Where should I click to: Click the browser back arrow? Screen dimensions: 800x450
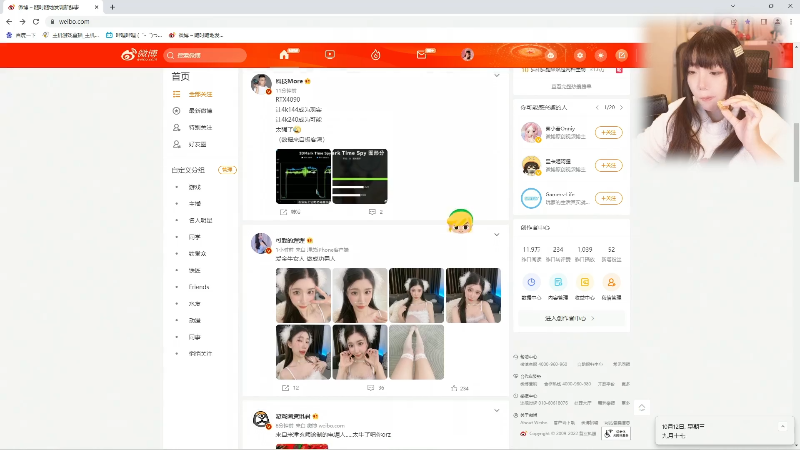[x=9, y=21]
